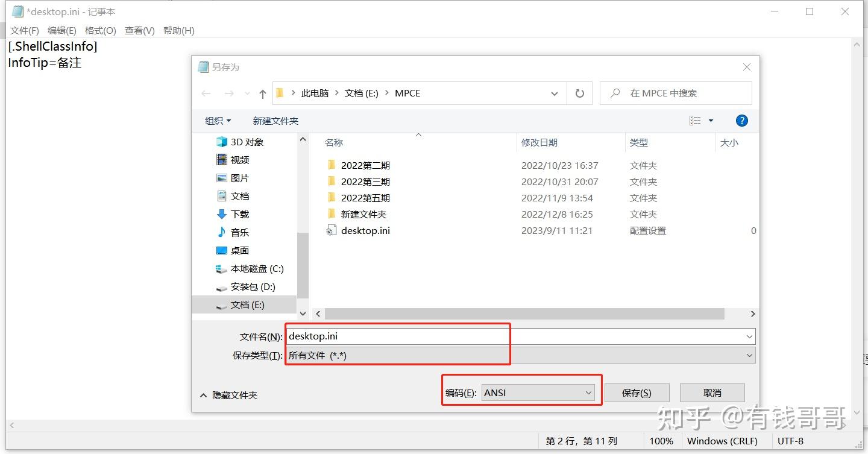This screenshot has width=868, height=454.
Task: Open the 音乐 sidebar entry
Action: pos(239,232)
